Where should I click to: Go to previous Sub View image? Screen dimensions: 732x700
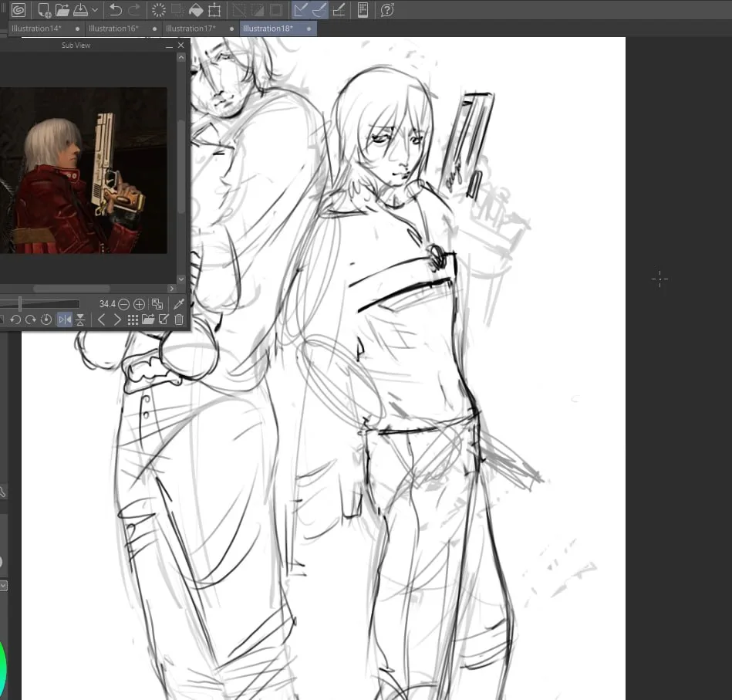[101, 320]
